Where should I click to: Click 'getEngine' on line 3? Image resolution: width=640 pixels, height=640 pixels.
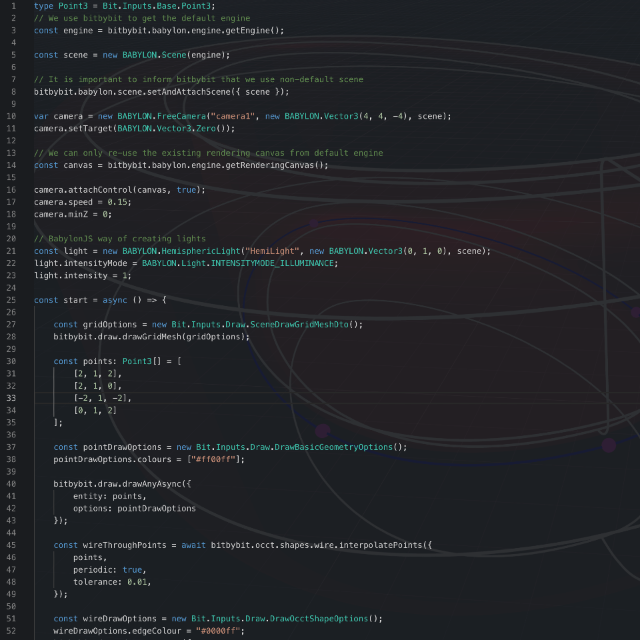[x=247, y=31]
